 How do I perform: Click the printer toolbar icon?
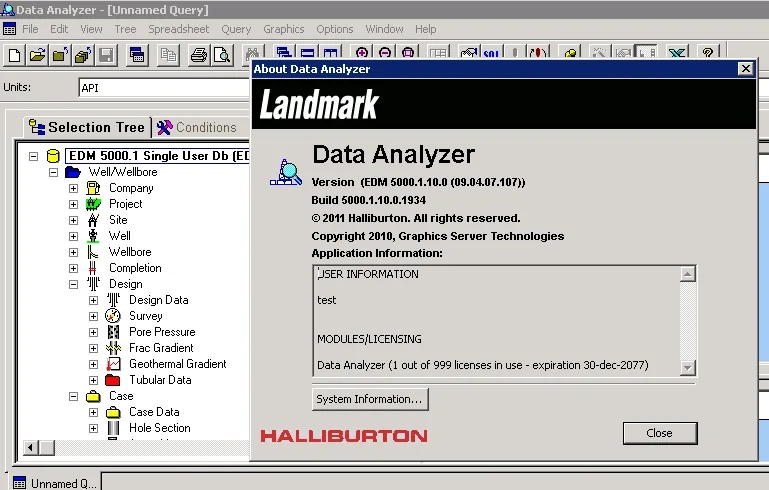click(199, 55)
